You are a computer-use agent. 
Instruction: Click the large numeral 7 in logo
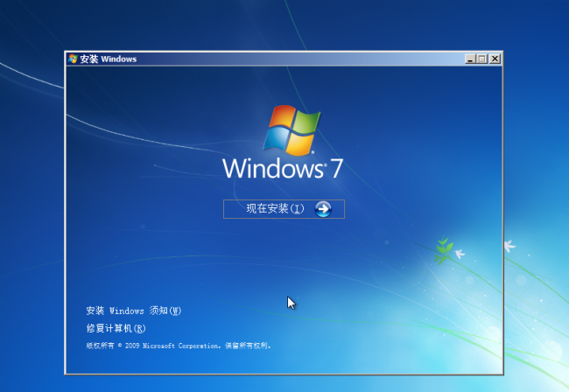point(337,168)
